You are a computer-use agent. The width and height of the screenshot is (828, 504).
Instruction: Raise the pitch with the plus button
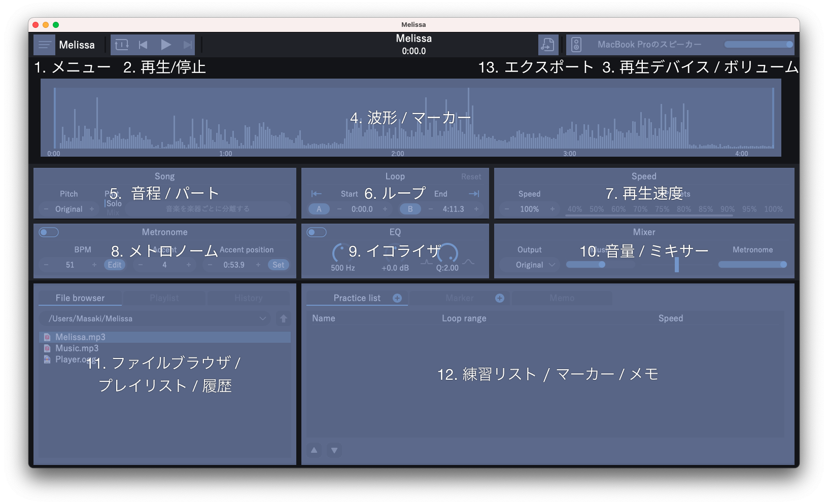(x=92, y=209)
